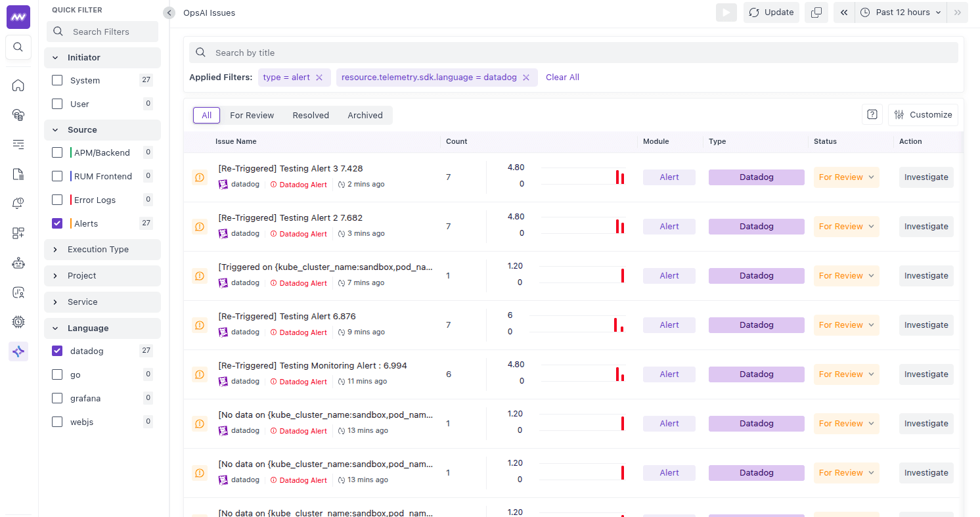Screen dimensions: 980x517
Task: Uncheck the Alerts source filter
Action: click(57, 223)
